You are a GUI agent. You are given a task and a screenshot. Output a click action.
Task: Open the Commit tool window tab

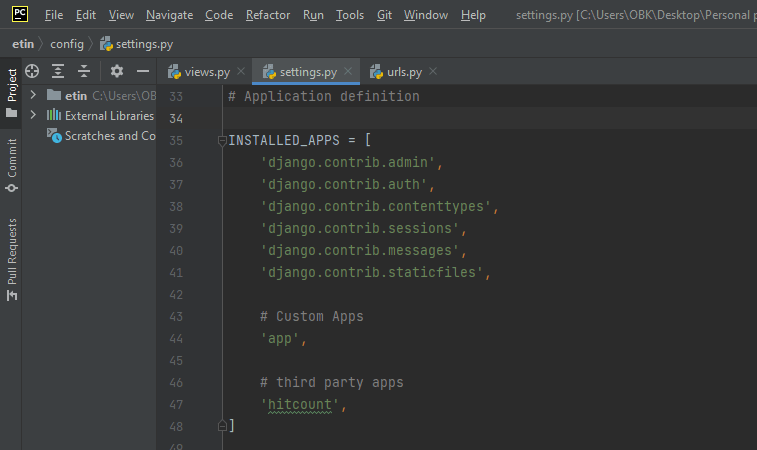pos(12,165)
